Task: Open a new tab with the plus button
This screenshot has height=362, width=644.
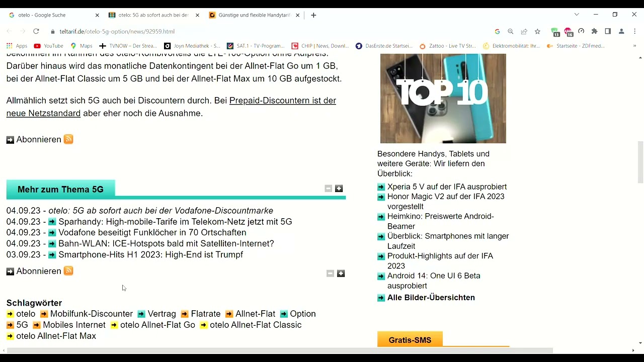Action: tap(313, 15)
